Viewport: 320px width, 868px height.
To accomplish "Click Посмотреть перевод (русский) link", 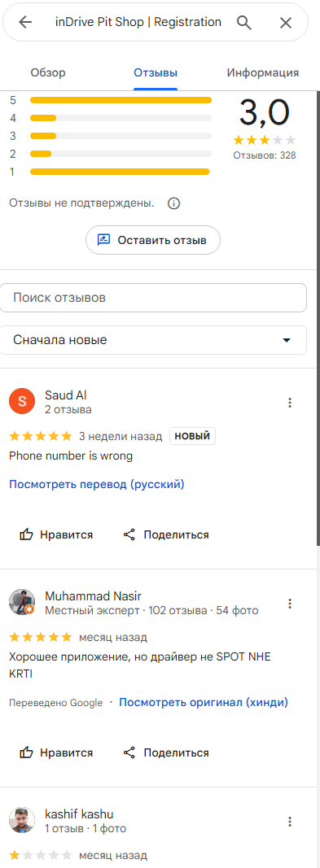I will [x=97, y=484].
